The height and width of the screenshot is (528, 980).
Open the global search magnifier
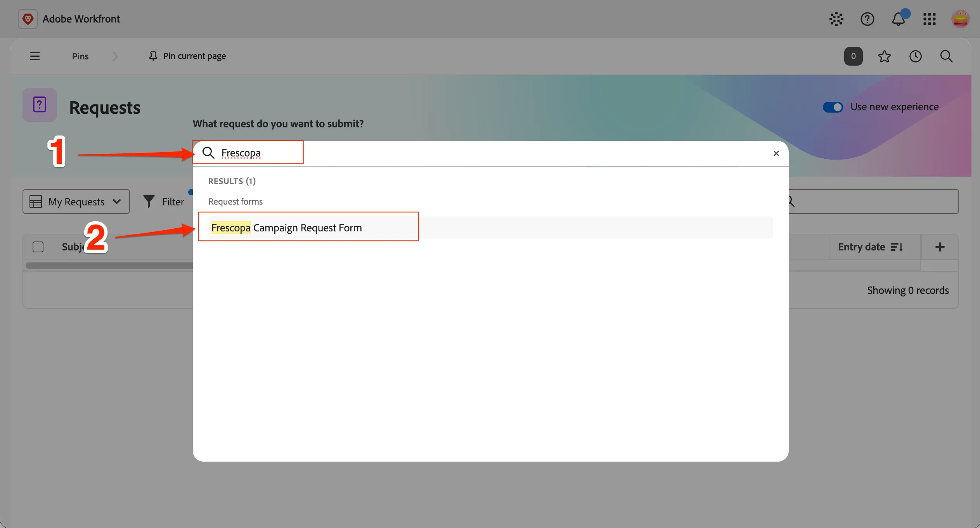tap(947, 56)
